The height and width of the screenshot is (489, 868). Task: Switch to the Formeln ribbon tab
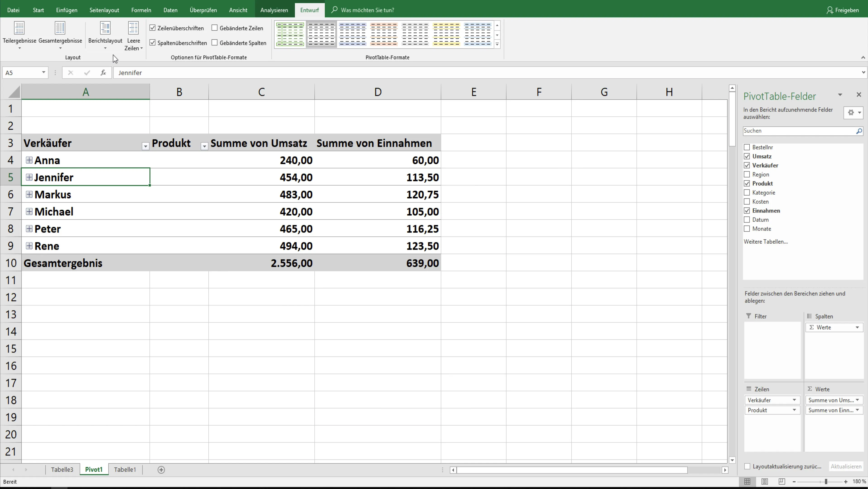141,10
